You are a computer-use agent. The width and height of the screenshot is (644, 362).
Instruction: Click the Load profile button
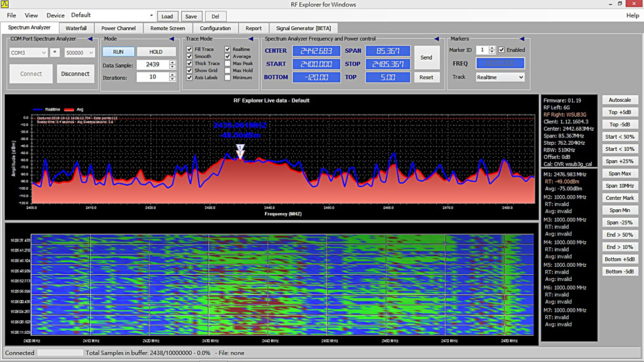[x=167, y=16]
